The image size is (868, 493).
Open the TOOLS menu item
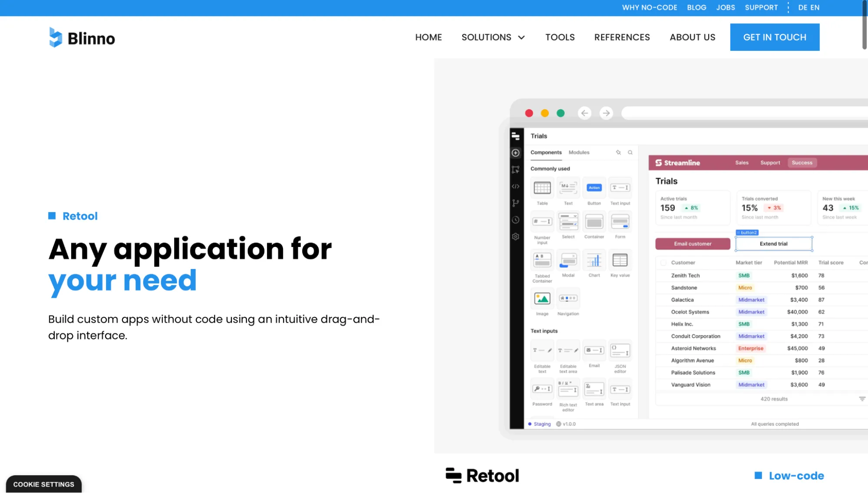560,37
